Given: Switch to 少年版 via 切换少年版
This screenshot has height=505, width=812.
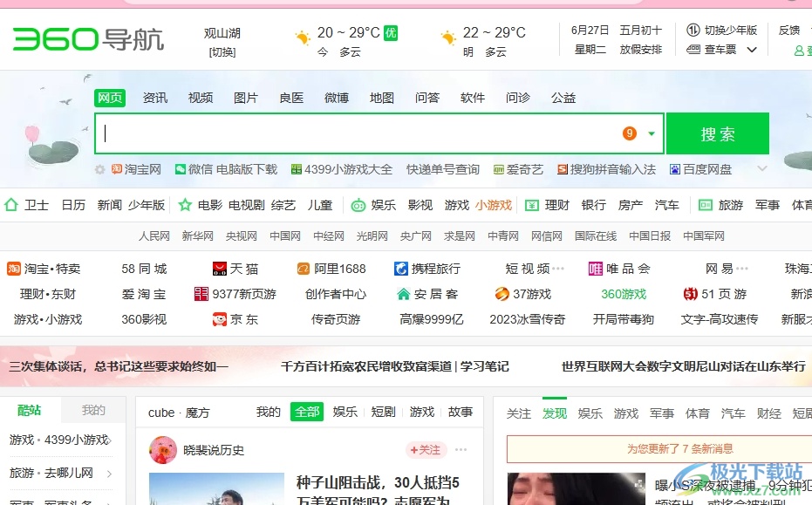Looking at the screenshot, I should click(x=722, y=30).
